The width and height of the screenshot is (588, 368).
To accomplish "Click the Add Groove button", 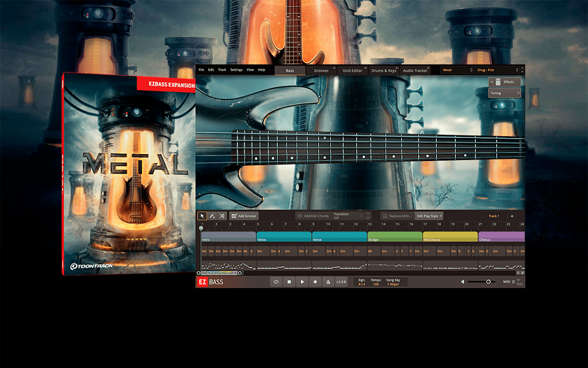I will (x=243, y=216).
